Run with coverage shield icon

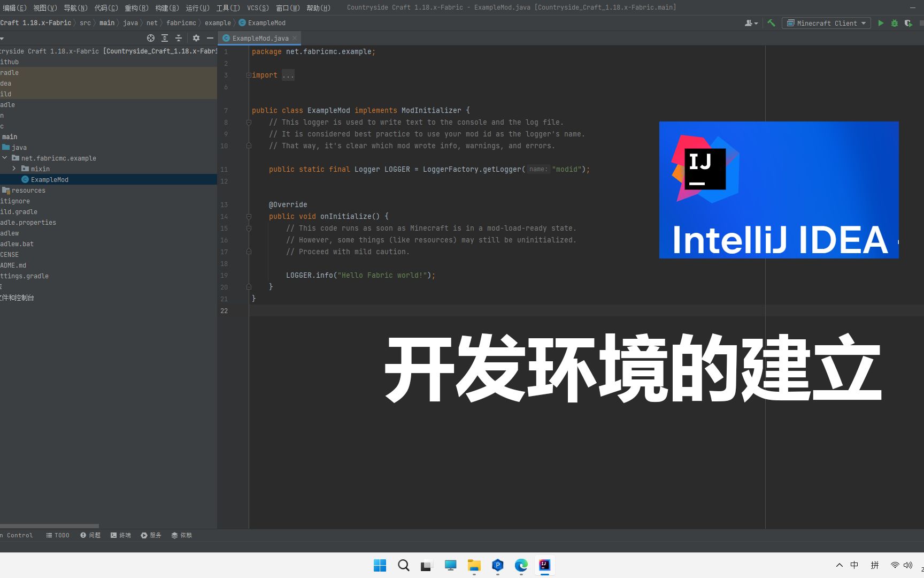click(x=908, y=23)
